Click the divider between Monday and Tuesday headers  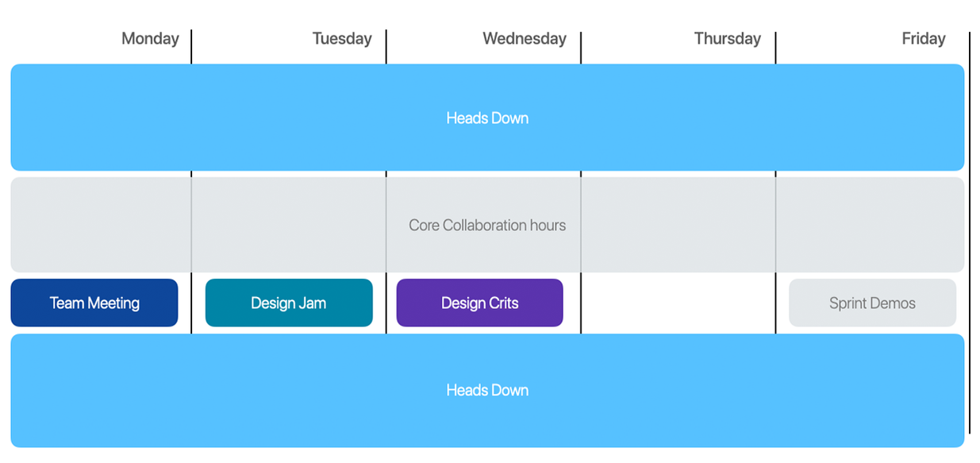(191, 47)
